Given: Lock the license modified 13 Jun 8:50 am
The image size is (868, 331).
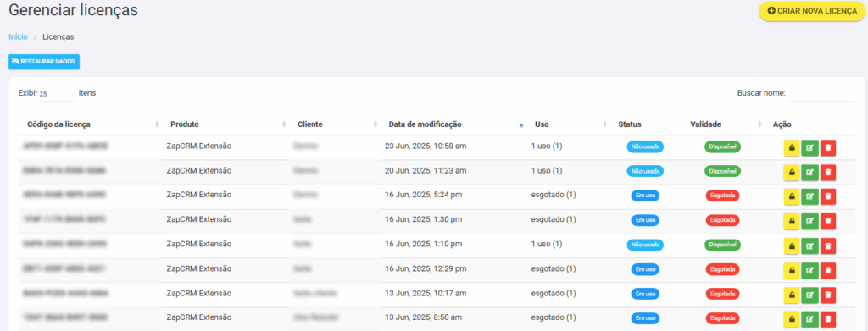Looking at the screenshot, I should [792, 319].
